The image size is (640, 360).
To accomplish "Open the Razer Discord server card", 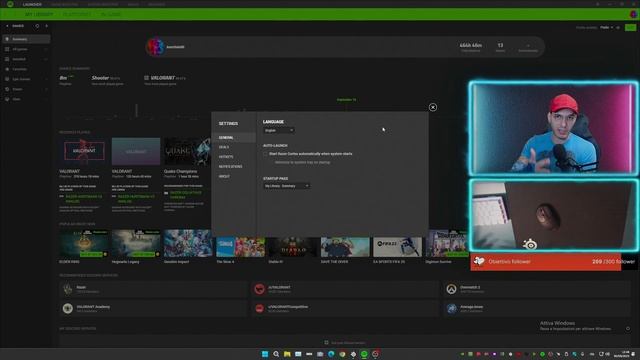I will [x=153, y=289].
